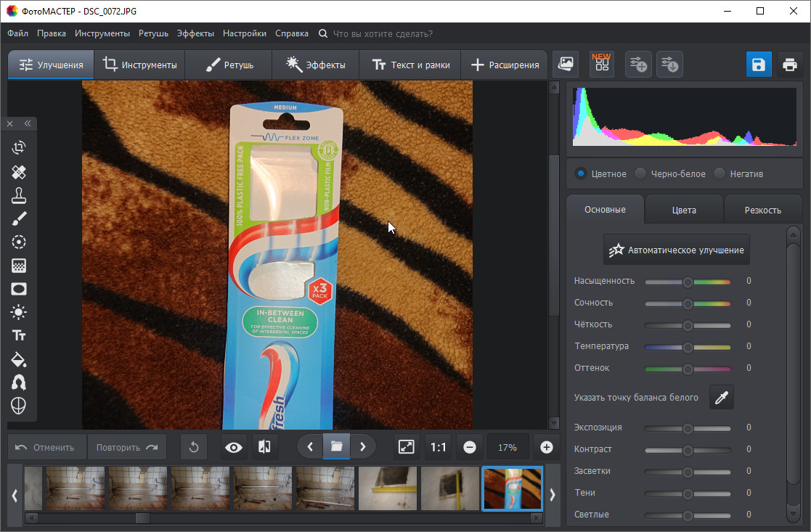Click the Насыщенность slider handle

click(688, 282)
